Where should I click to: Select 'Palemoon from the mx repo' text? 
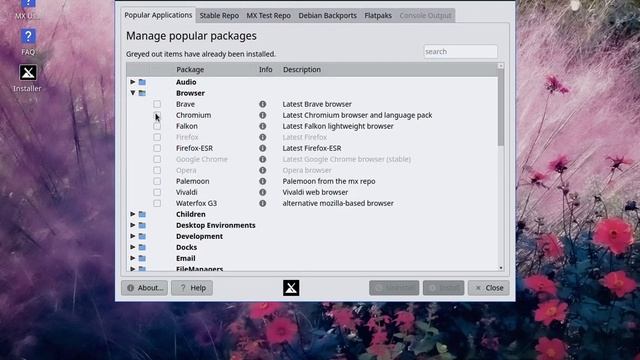329,181
